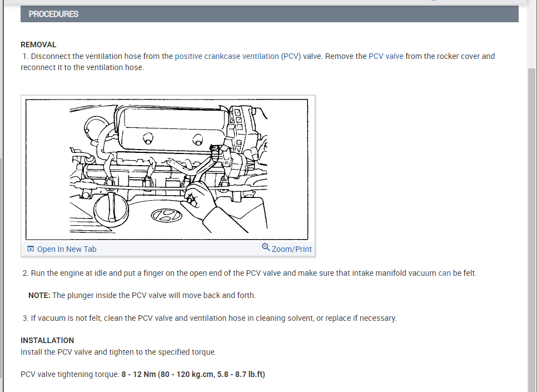Open the PCV valve link

(x=386, y=56)
